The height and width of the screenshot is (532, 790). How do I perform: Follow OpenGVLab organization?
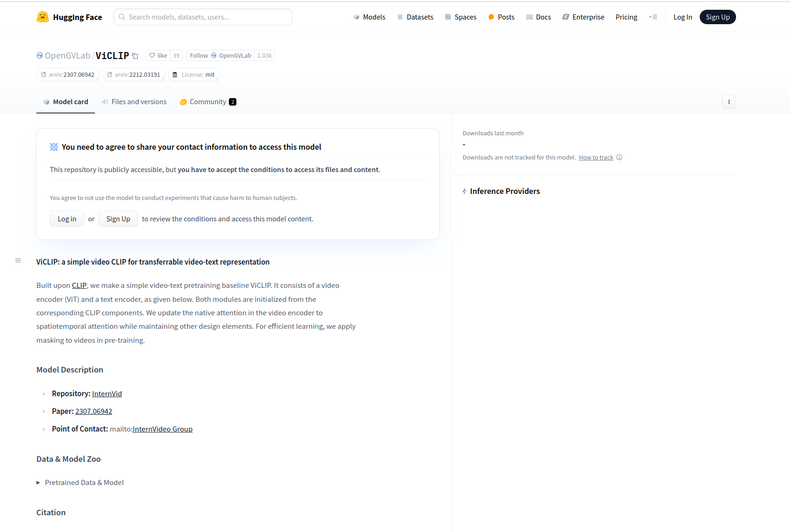pos(221,55)
